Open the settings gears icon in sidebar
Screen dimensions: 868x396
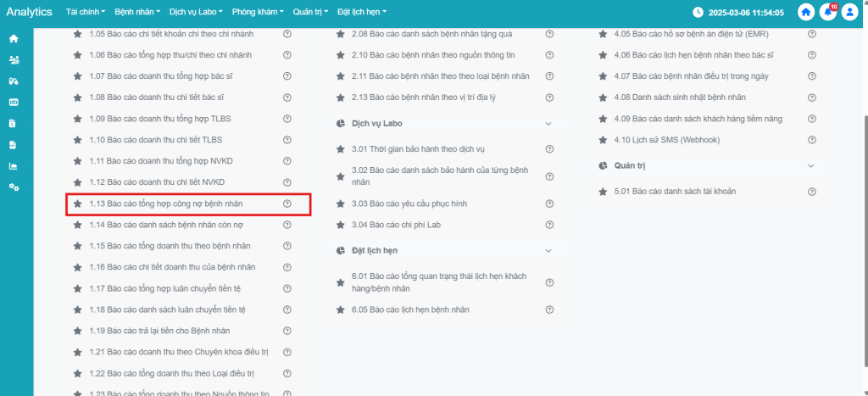14,187
